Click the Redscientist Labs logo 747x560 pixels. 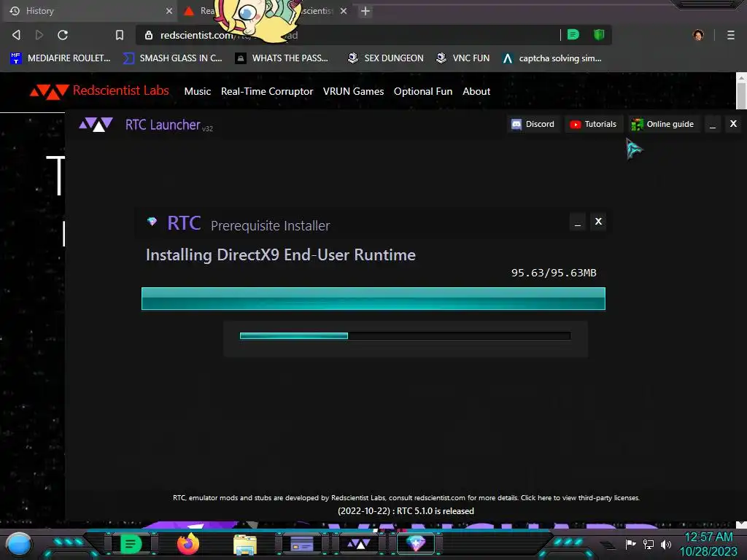[99, 91]
